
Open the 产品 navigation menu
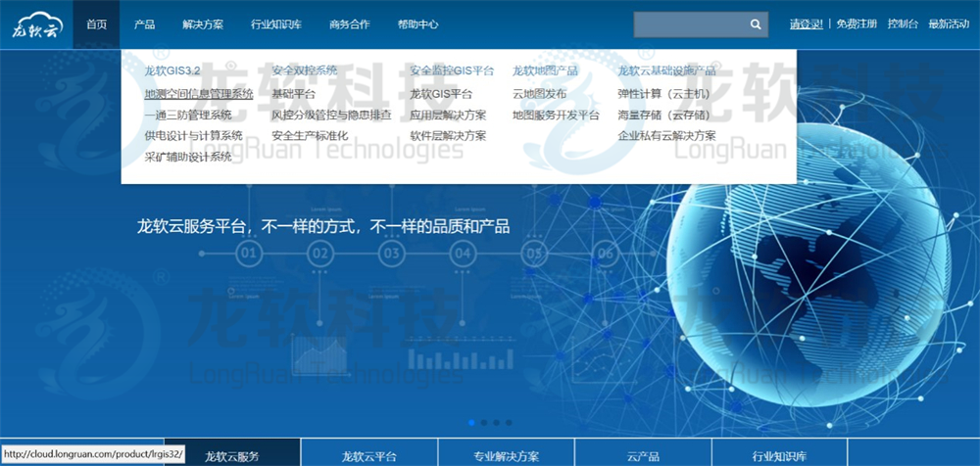[x=144, y=24]
